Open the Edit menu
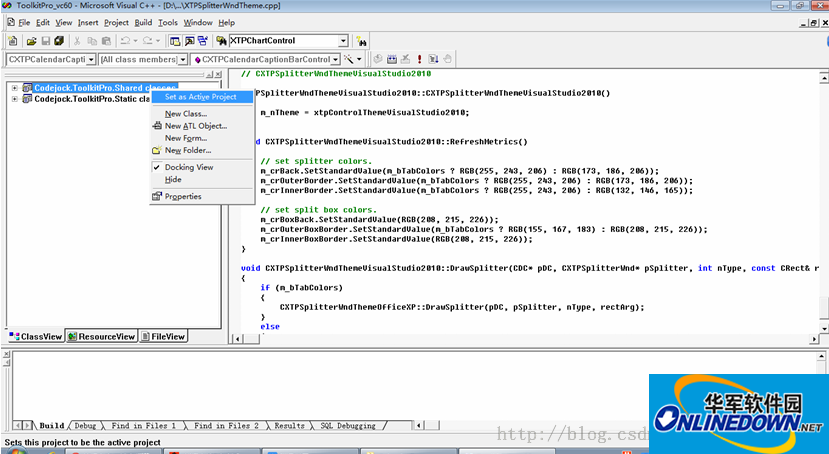 (43, 23)
